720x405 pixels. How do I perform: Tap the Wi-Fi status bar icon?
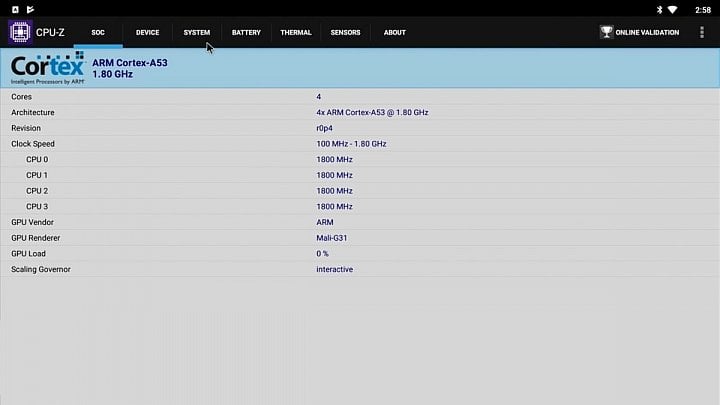pyautogui.click(x=672, y=10)
